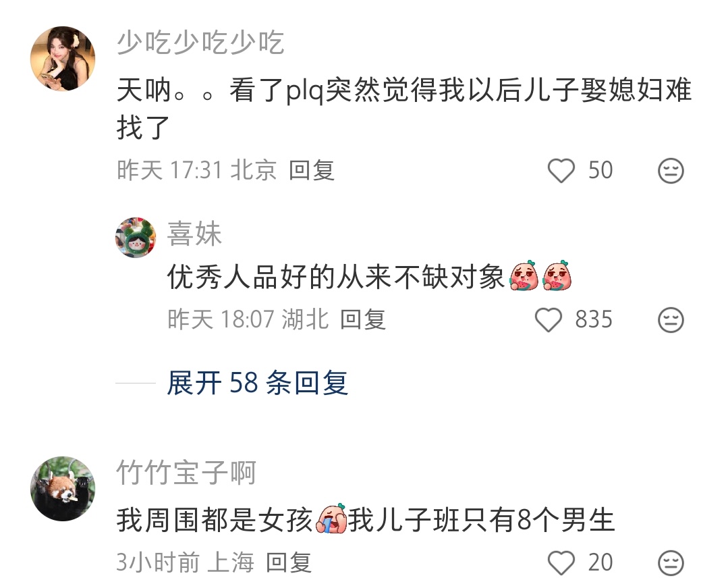Like 喜妹's reply with 835 likes
This screenshot has height=582, width=728.
pos(549,319)
